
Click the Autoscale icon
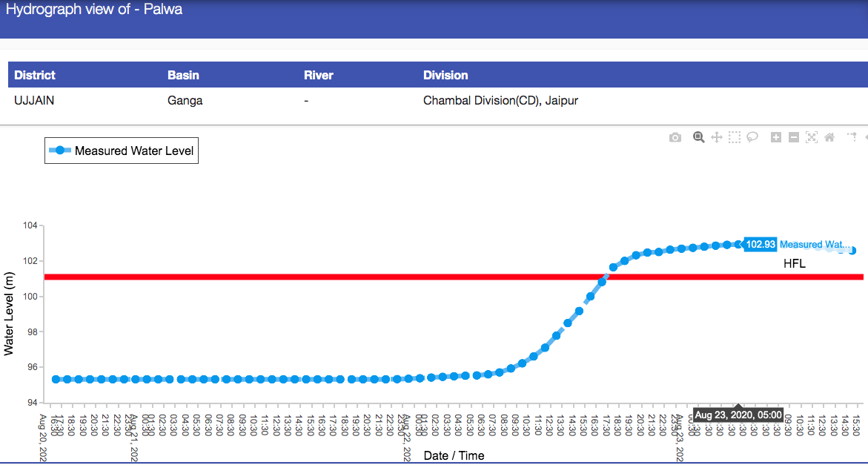pyautogui.click(x=812, y=137)
